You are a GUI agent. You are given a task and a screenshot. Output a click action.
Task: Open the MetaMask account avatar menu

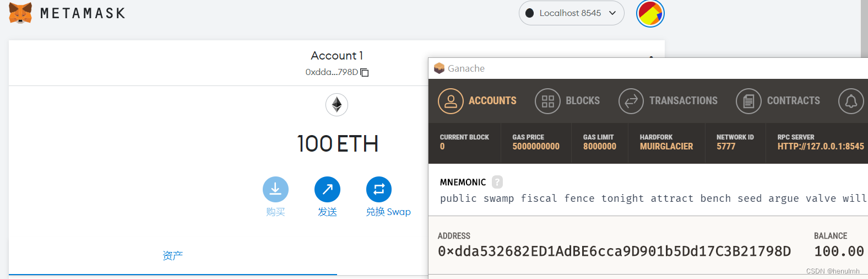650,13
